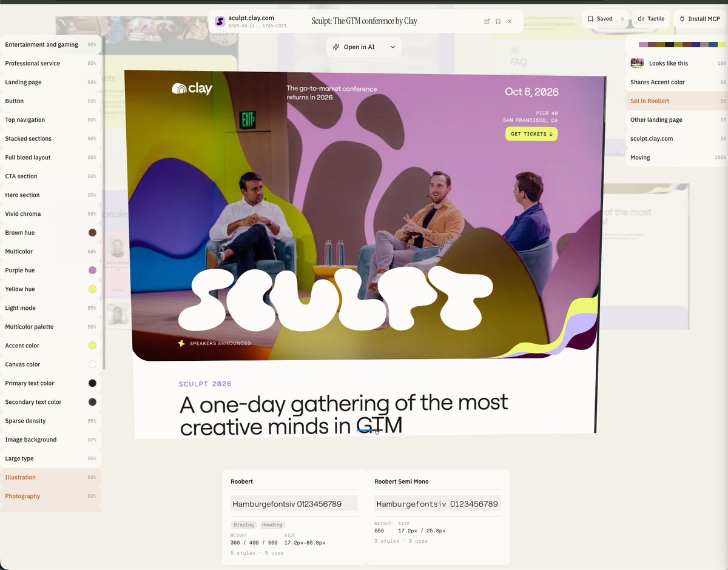Click the Roobert Semi Mono card title
728x570 pixels.
point(402,481)
